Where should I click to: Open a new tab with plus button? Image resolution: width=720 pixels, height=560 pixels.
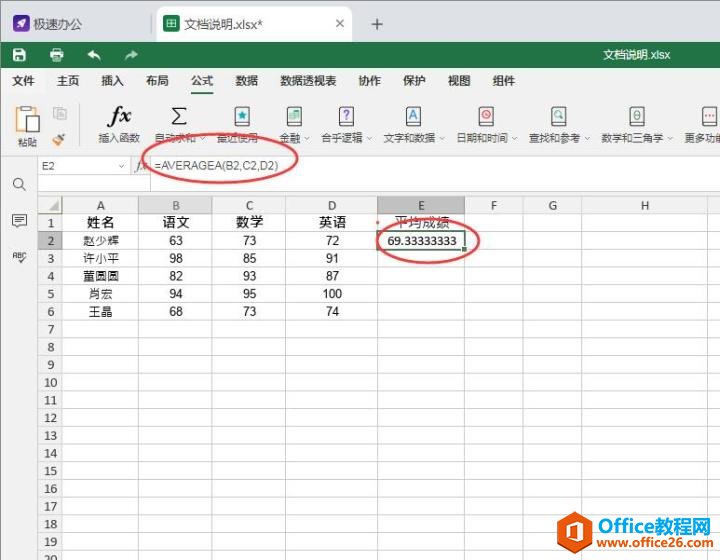(377, 24)
